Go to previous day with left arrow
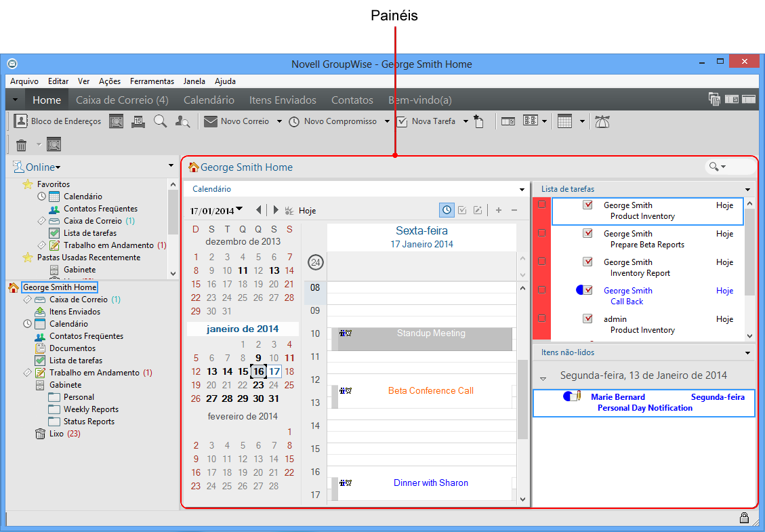This screenshot has width=765, height=532. 259,210
